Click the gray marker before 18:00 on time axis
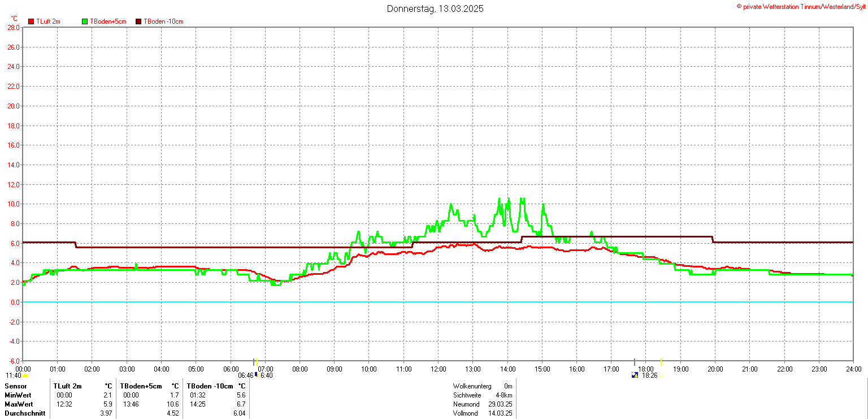The image size is (868, 419). pyautogui.click(x=635, y=362)
